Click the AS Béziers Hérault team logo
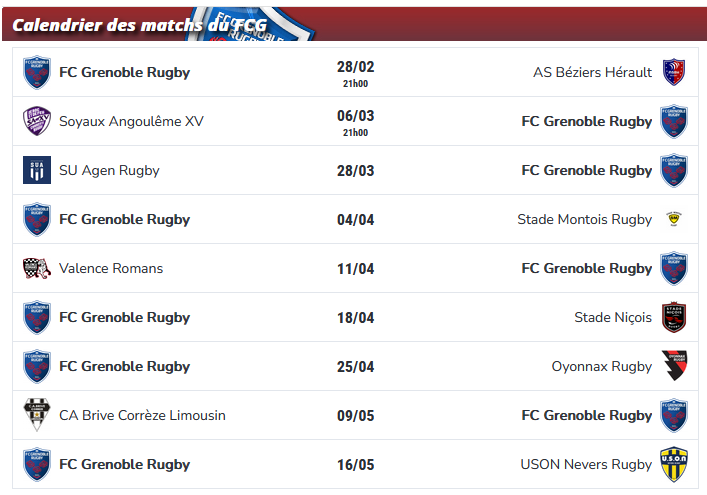The image size is (707, 495). [674, 72]
